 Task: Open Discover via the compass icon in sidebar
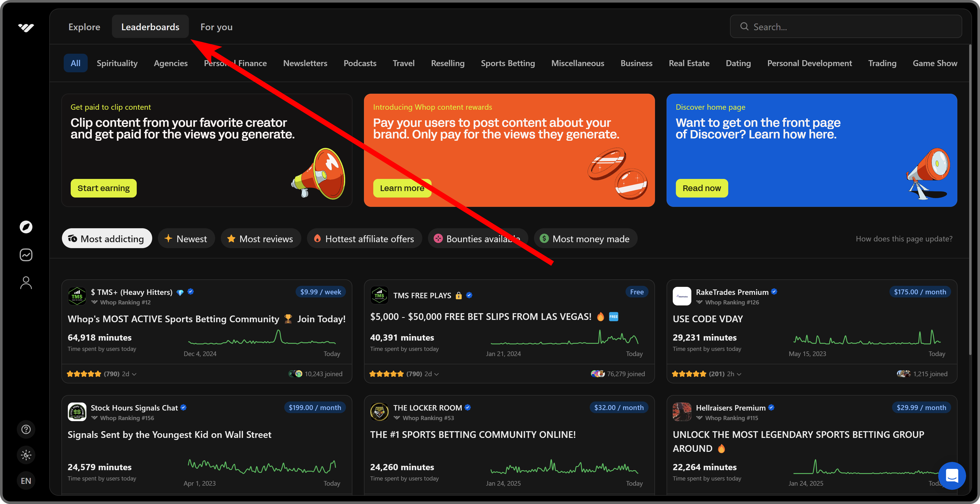point(26,227)
